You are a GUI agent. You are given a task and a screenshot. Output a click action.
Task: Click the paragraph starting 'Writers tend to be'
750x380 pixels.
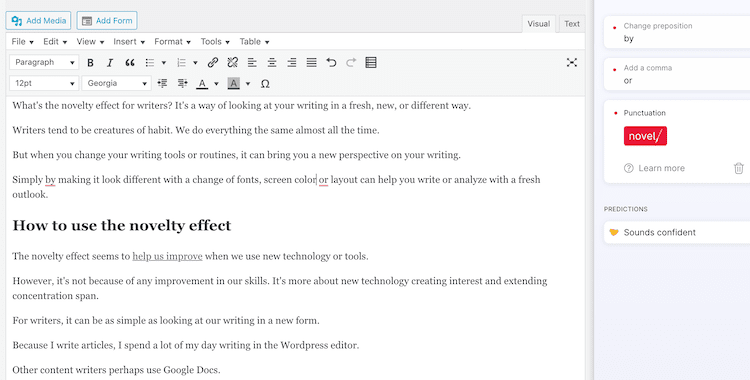point(196,130)
